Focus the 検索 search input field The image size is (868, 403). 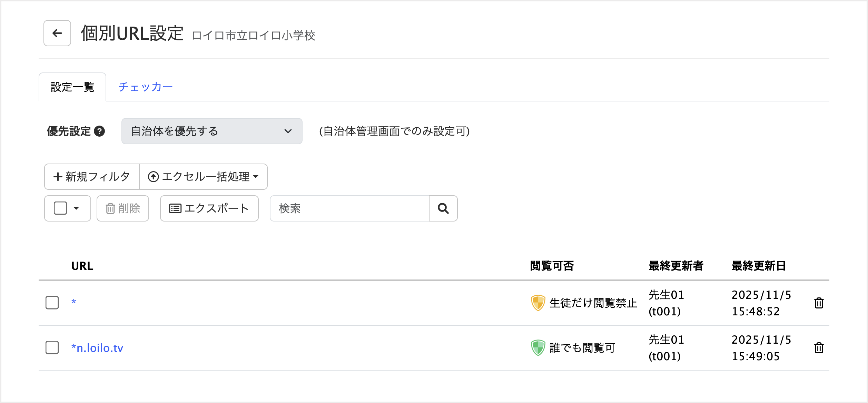tap(349, 208)
